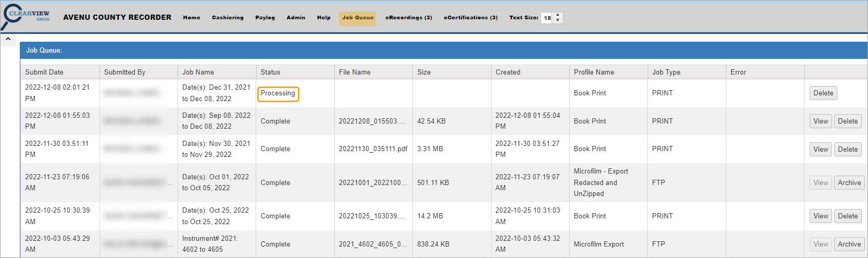Delete the 3.31 MB Book Print job
The width and height of the screenshot is (868, 258).
pyautogui.click(x=848, y=150)
